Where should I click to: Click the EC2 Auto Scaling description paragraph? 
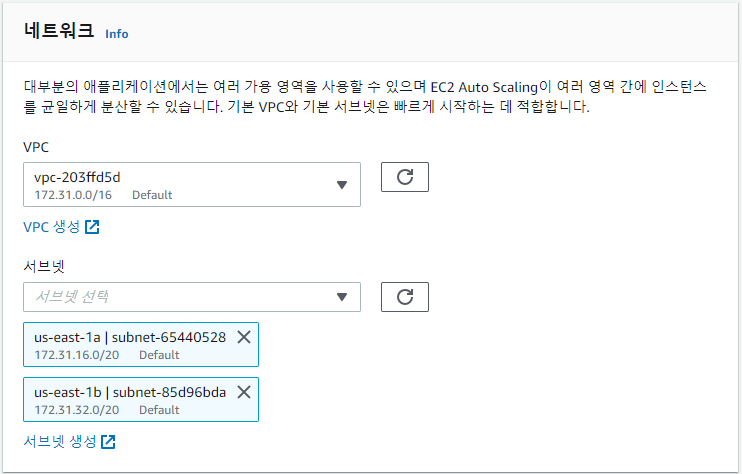[365, 97]
